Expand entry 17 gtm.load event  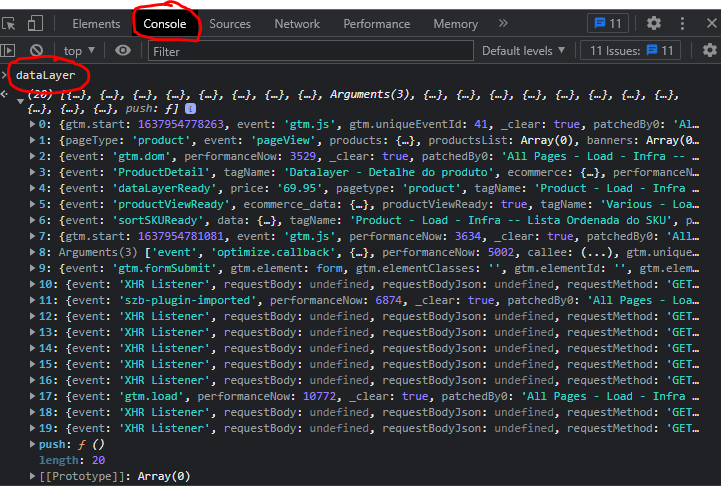tap(32, 396)
